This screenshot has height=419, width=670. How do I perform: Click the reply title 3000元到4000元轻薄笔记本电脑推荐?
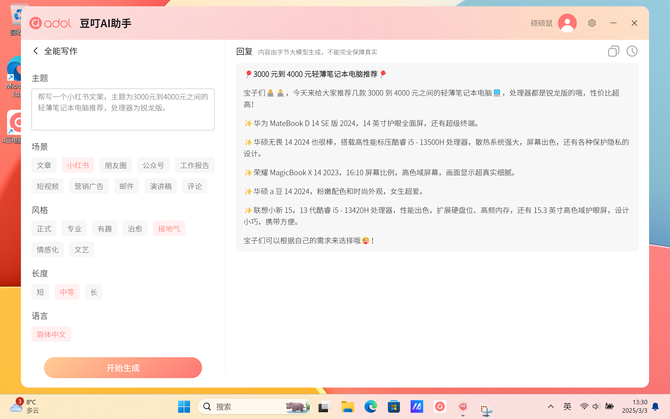coord(315,74)
